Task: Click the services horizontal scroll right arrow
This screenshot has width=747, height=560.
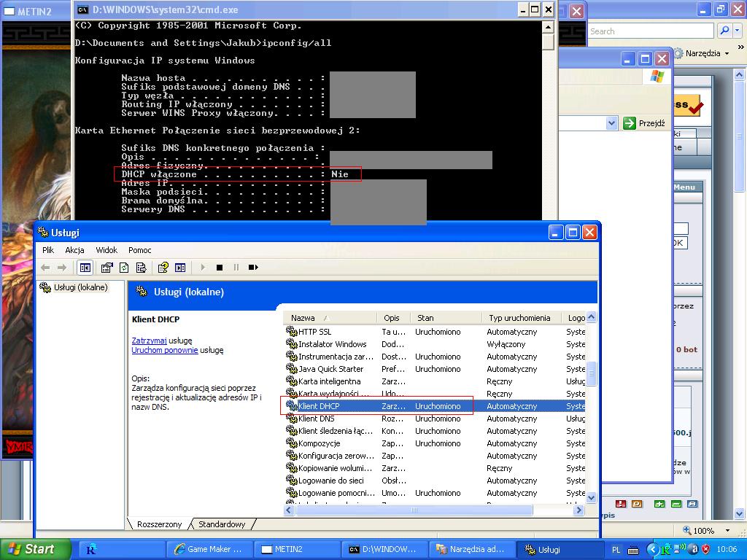Action: tap(578, 510)
